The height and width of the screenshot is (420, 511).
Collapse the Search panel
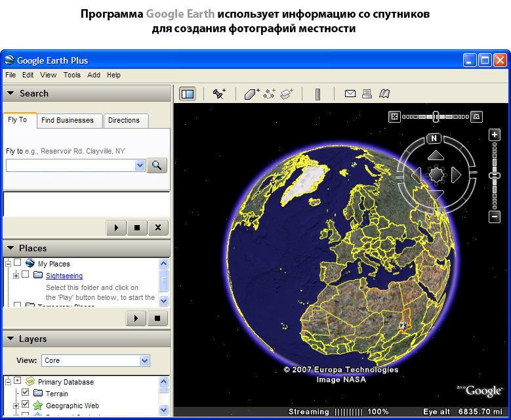10,93
